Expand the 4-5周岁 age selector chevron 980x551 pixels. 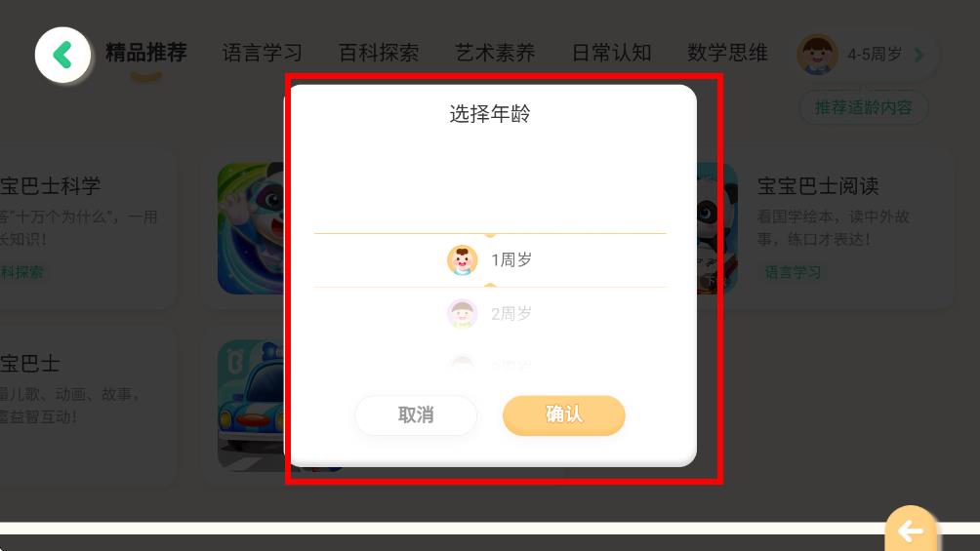point(919,55)
